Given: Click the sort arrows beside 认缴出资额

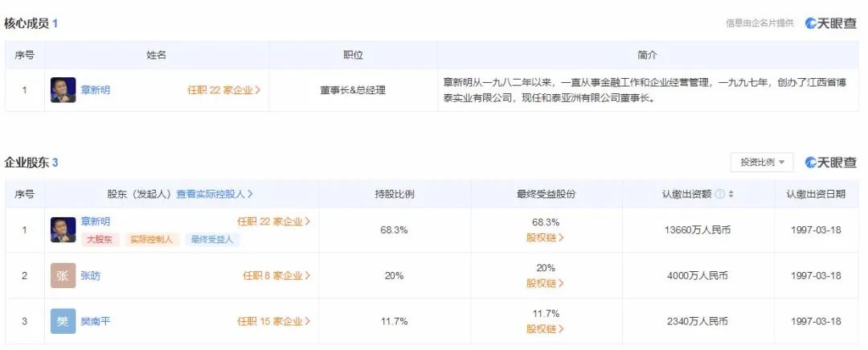Looking at the screenshot, I should pos(731,194).
